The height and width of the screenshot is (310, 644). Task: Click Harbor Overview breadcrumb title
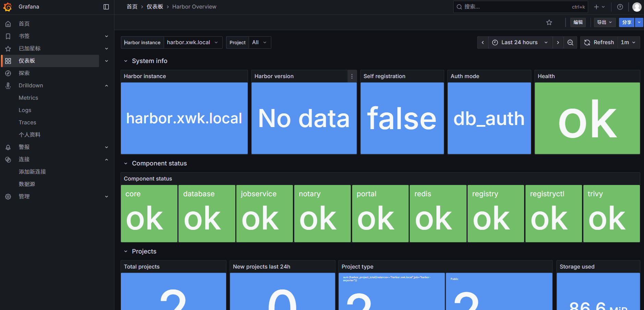click(x=194, y=7)
